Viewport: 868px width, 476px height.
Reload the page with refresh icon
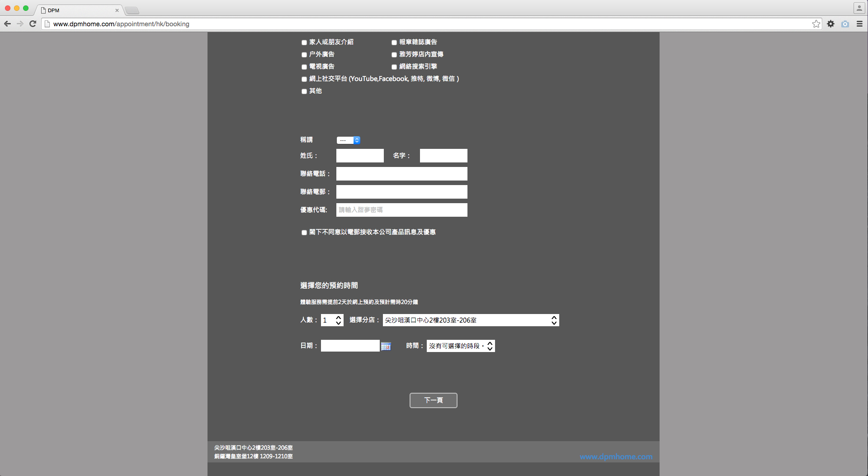coord(33,24)
